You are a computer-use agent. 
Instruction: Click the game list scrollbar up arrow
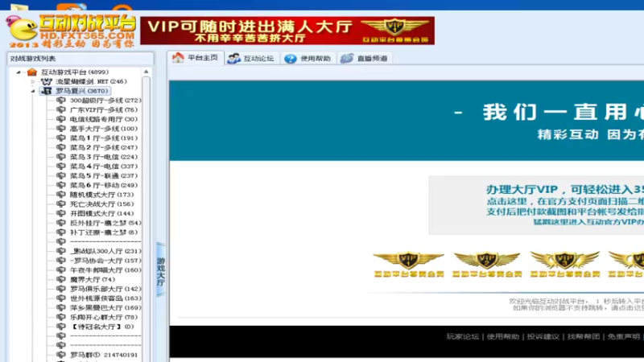tap(147, 72)
